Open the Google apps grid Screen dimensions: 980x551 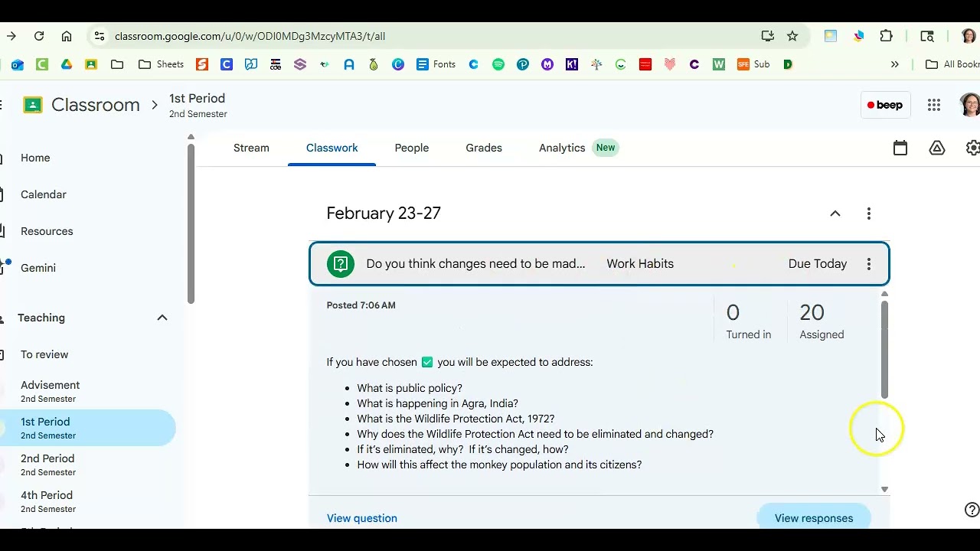(934, 105)
